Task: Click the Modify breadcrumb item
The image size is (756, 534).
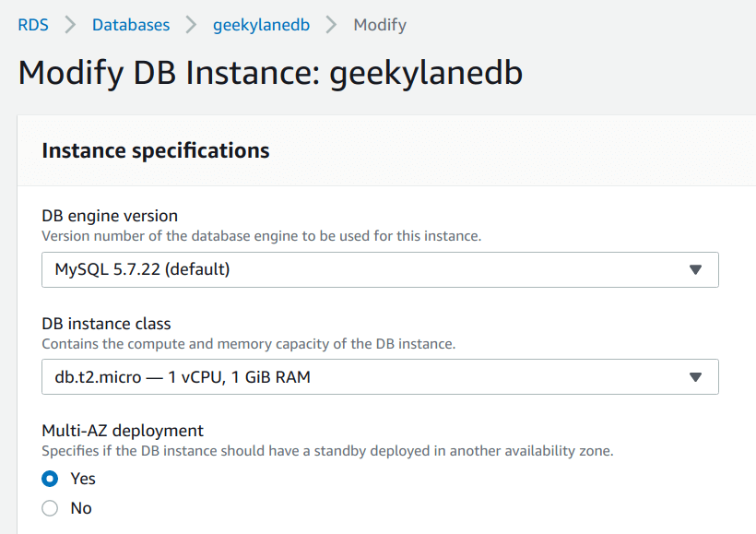Action: [380, 25]
